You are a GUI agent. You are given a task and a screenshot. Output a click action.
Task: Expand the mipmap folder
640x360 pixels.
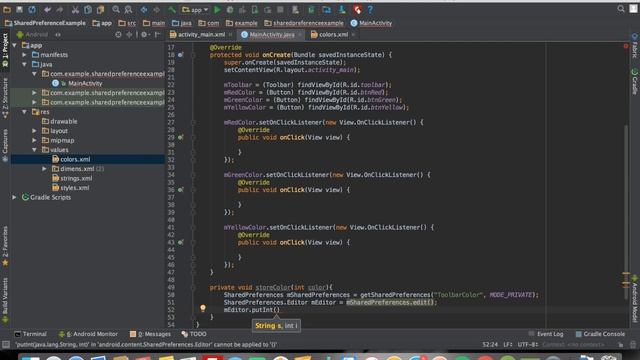[x=34, y=140]
